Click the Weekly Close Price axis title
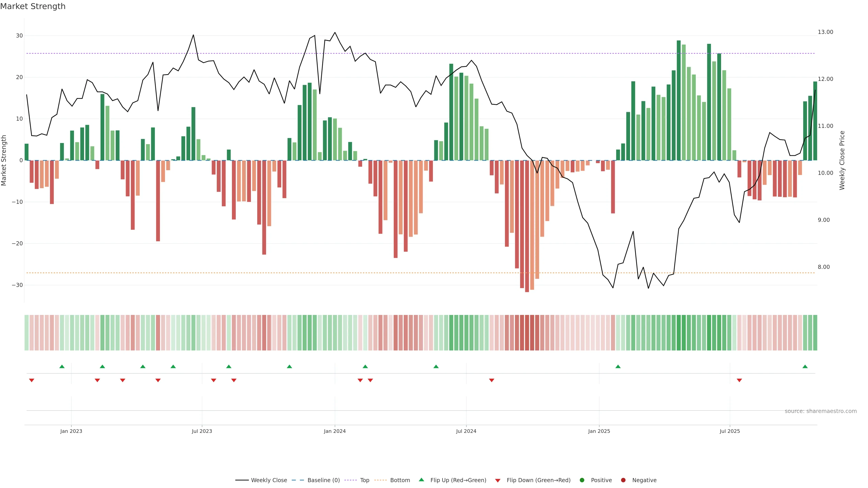 click(x=842, y=160)
